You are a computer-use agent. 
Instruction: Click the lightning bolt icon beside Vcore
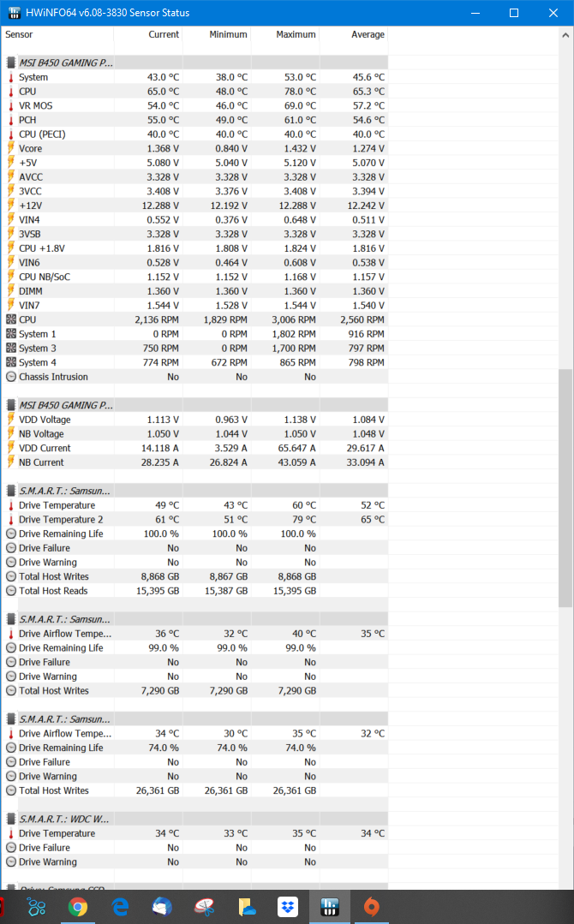[x=10, y=148]
